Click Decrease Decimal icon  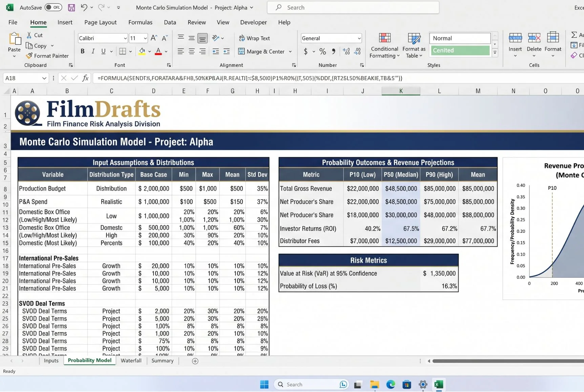357,51
